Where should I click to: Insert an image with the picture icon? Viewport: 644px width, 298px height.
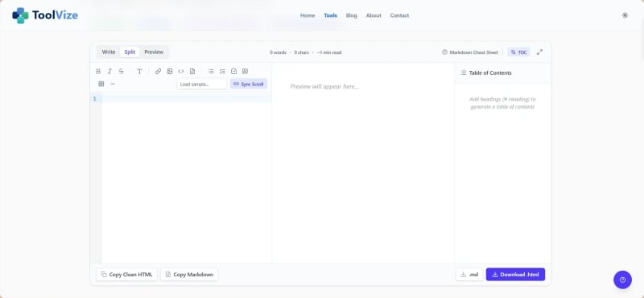(x=170, y=72)
